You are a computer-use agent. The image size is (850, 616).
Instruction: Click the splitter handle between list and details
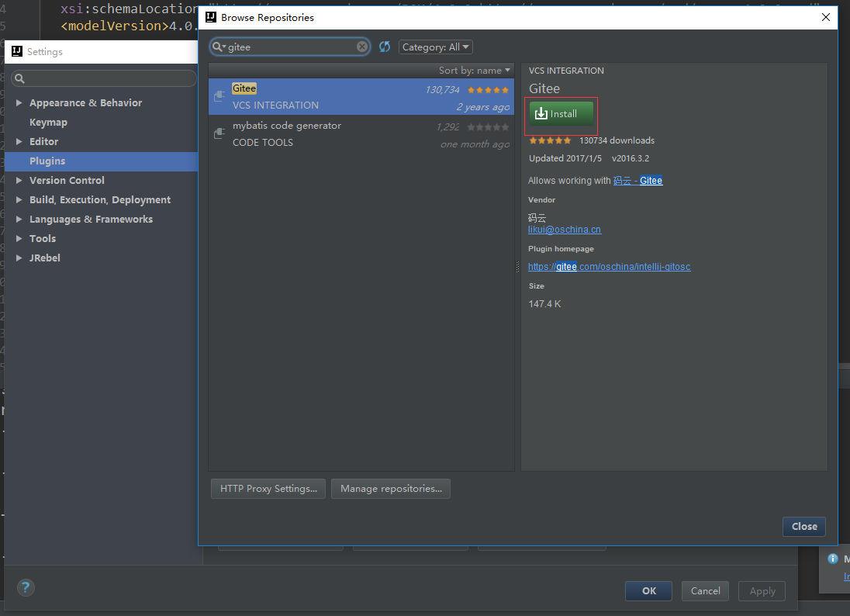click(x=517, y=266)
